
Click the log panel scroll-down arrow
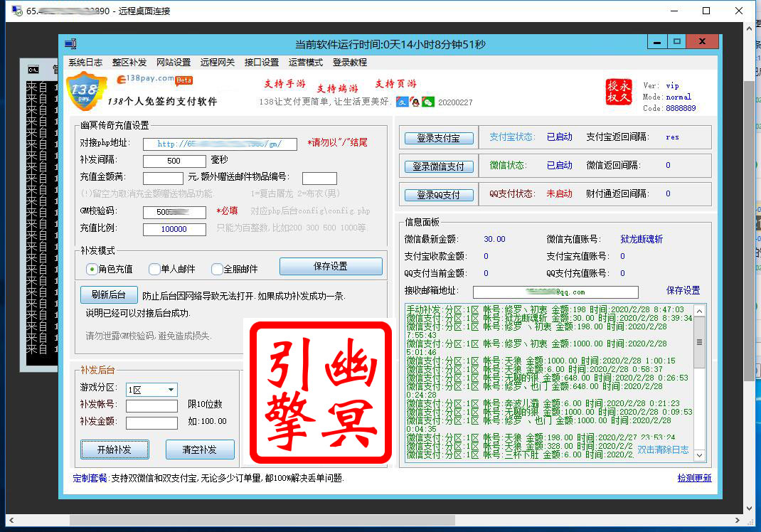699,454
